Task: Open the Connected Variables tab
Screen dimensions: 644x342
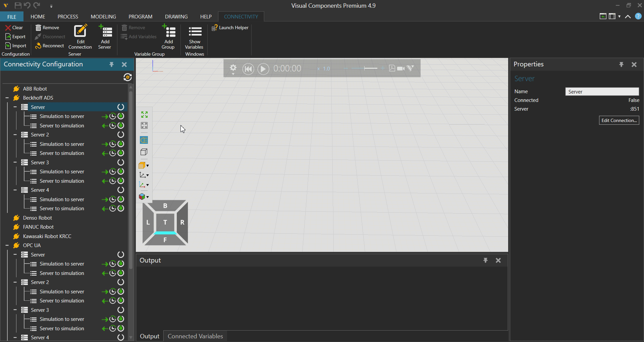Action: click(x=195, y=336)
